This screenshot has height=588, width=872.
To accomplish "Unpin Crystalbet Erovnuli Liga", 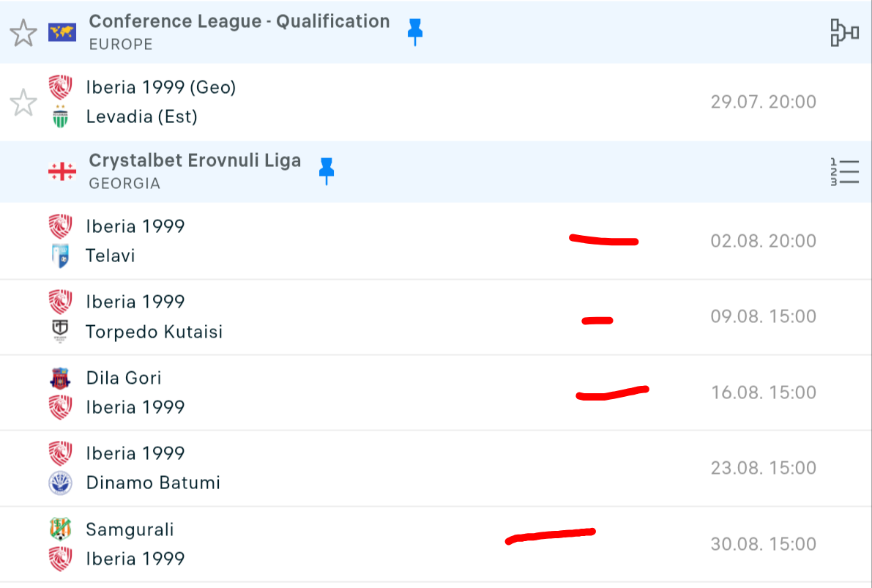I will [327, 171].
